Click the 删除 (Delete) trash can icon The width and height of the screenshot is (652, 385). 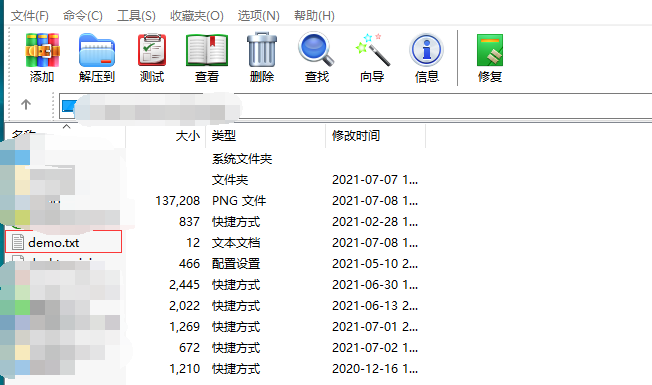tap(262, 49)
